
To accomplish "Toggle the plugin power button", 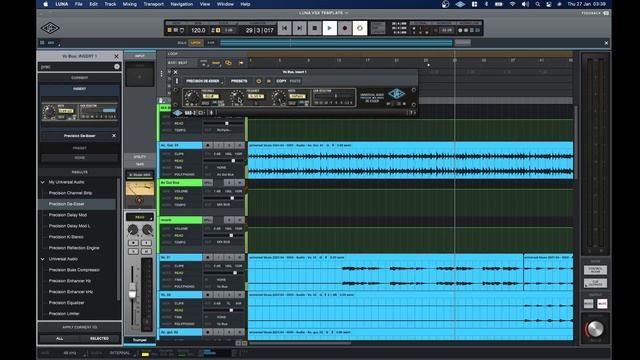I will (x=258, y=81).
